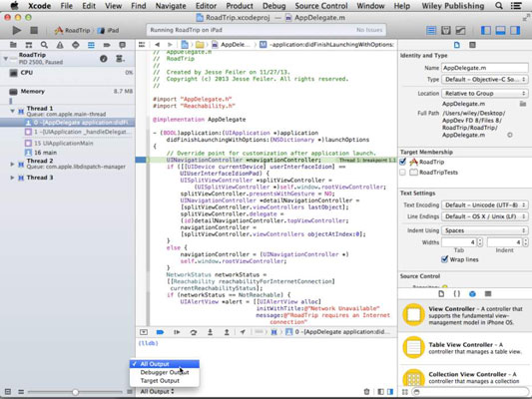Screen dimensions: 532x399
Task: Select View Controller in Object library
Action: click(x=465, y=315)
